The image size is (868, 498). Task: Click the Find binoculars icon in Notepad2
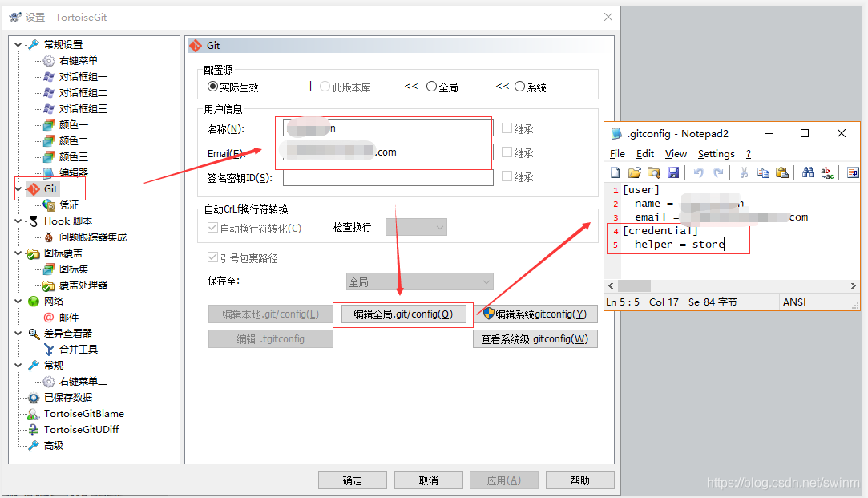coord(808,173)
